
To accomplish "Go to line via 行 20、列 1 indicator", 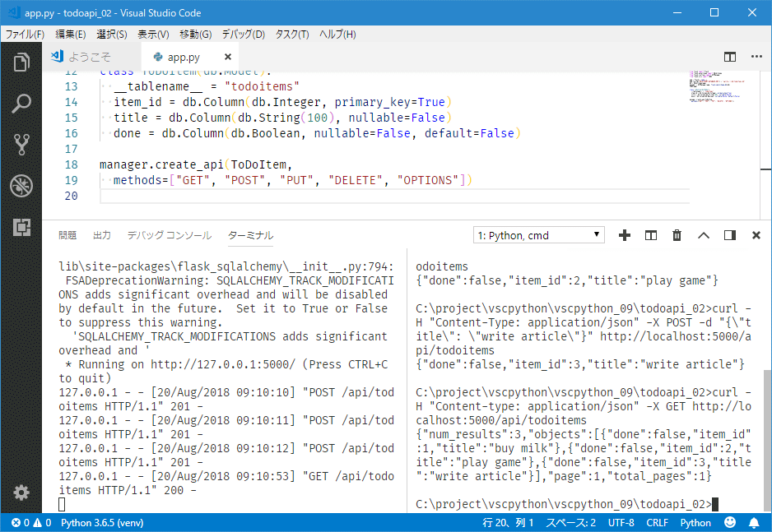I will [508, 523].
